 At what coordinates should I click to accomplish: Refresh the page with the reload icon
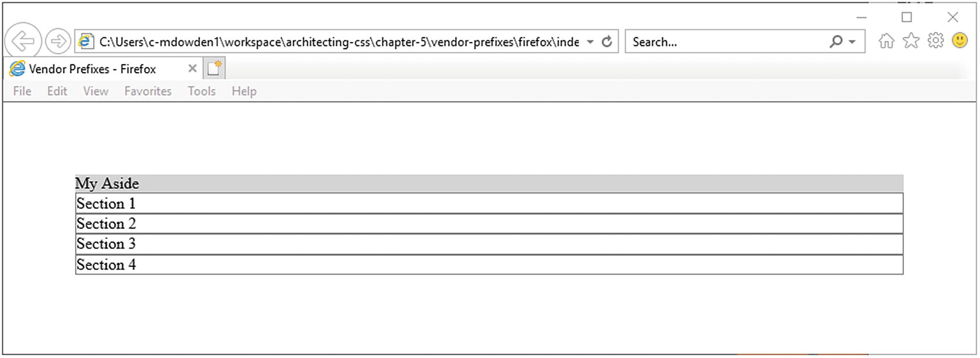pyautogui.click(x=607, y=42)
